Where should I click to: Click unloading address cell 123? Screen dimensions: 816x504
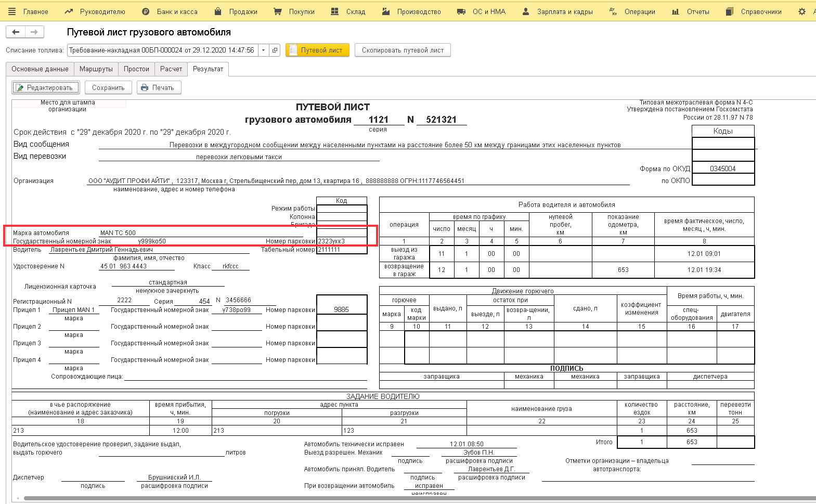coord(404,431)
